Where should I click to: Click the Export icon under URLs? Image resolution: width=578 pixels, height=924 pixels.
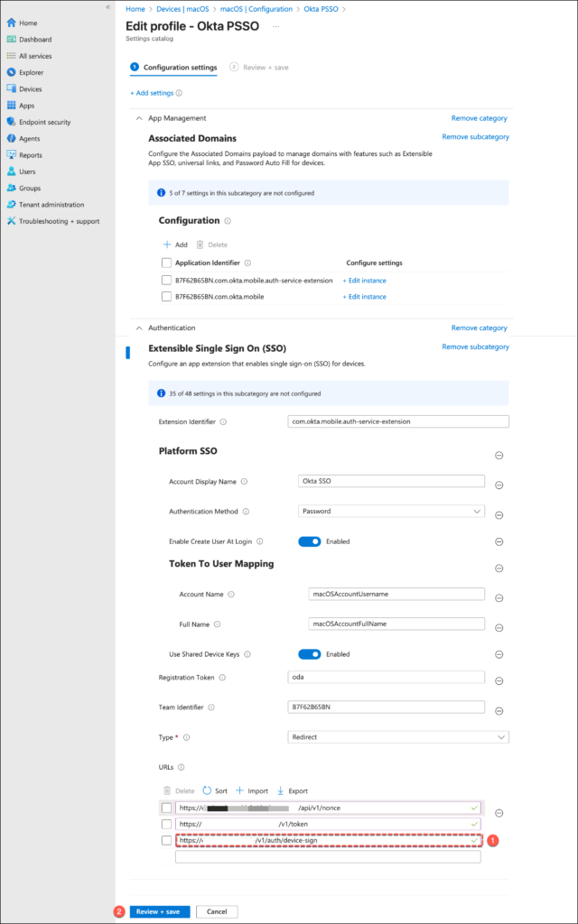tap(280, 790)
